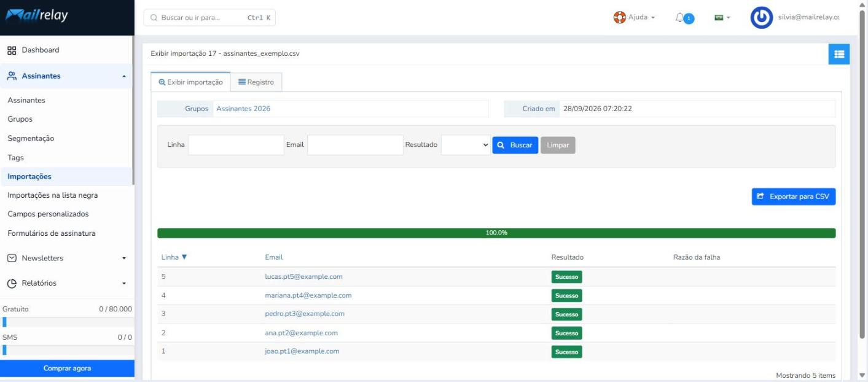The height and width of the screenshot is (382, 868).
Task: Open the Resultado filter dropdown
Action: (466, 145)
